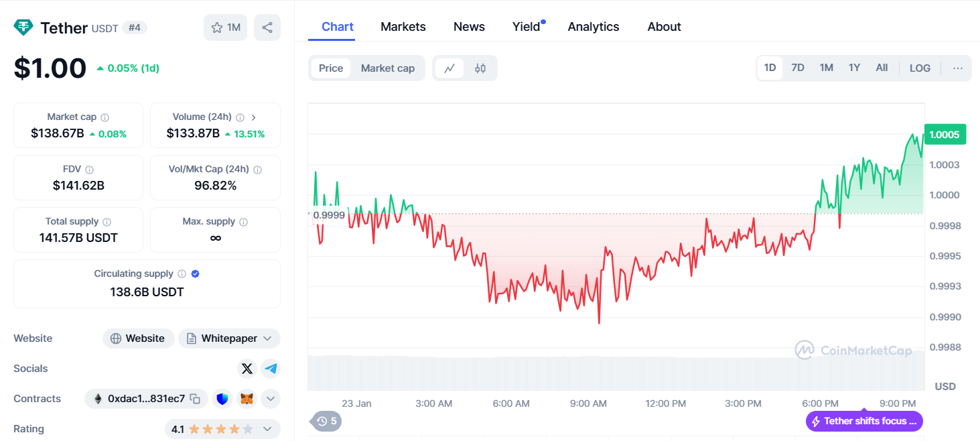Show info tooltip for Circulating supply
Screen dimensions: 980x441
tap(182, 274)
